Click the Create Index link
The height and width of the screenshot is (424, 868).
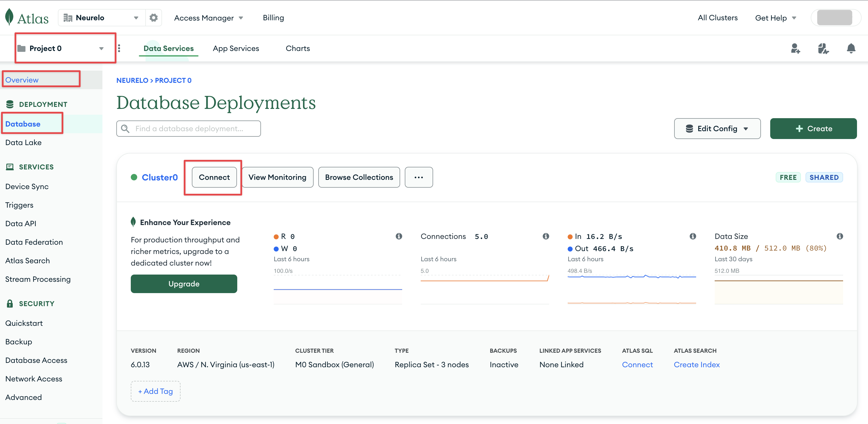coord(696,365)
